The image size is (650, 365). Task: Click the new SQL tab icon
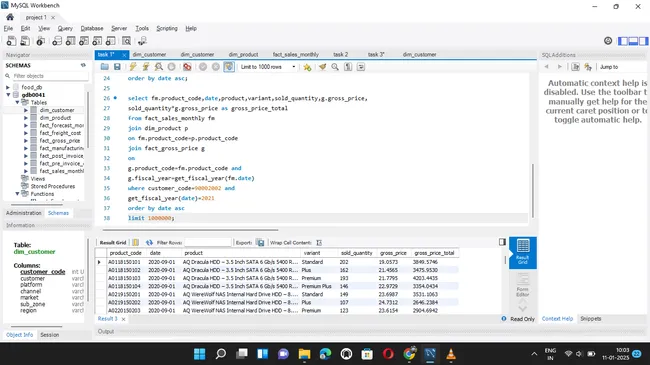pyautogui.click(x=12, y=41)
